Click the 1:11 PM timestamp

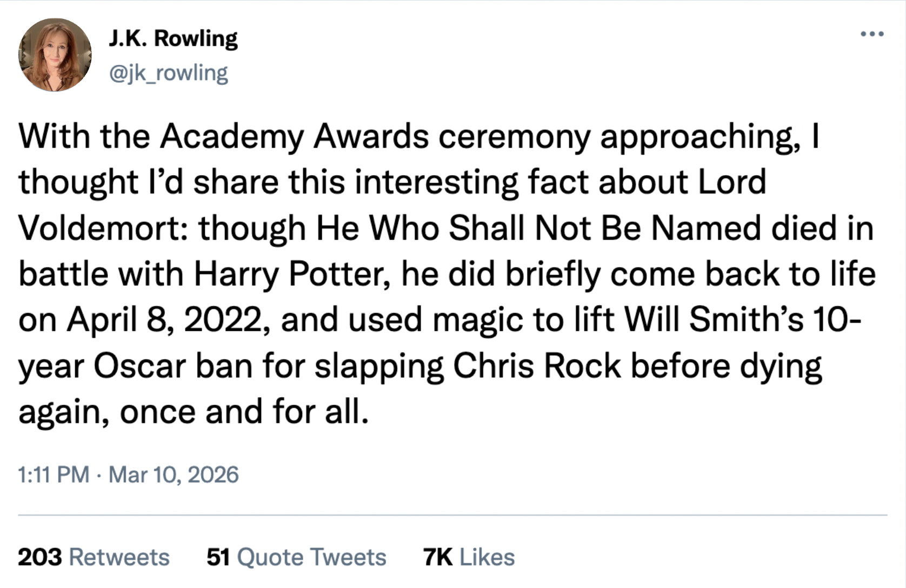tap(54, 475)
